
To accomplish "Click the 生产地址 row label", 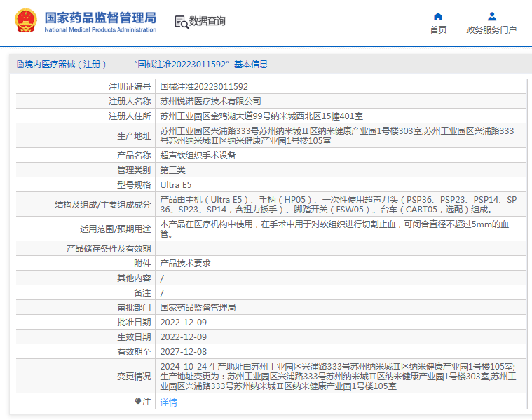I will (x=134, y=136).
